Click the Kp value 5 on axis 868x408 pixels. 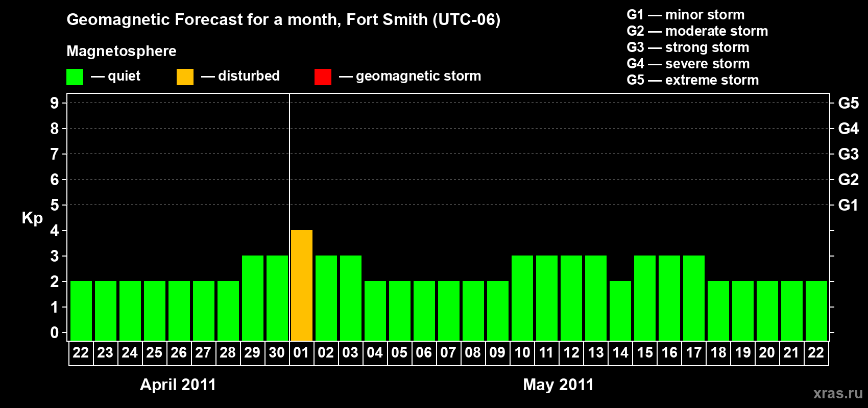pyautogui.click(x=55, y=205)
